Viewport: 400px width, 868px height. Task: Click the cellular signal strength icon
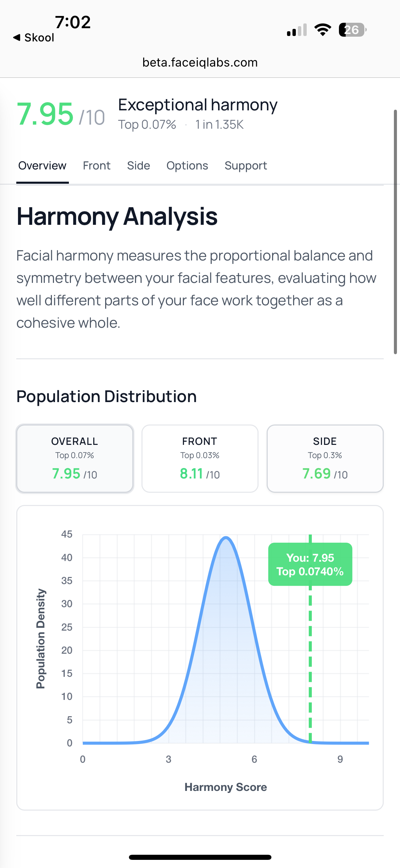pos(297,30)
